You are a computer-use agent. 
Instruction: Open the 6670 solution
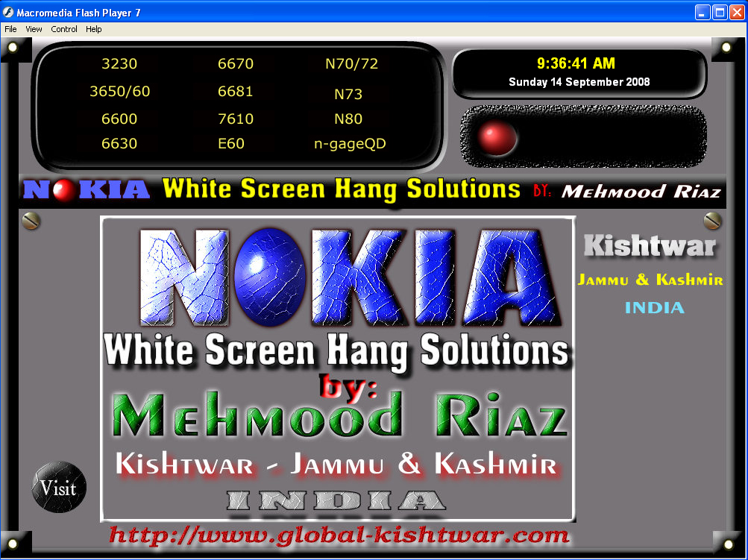pyautogui.click(x=236, y=63)
